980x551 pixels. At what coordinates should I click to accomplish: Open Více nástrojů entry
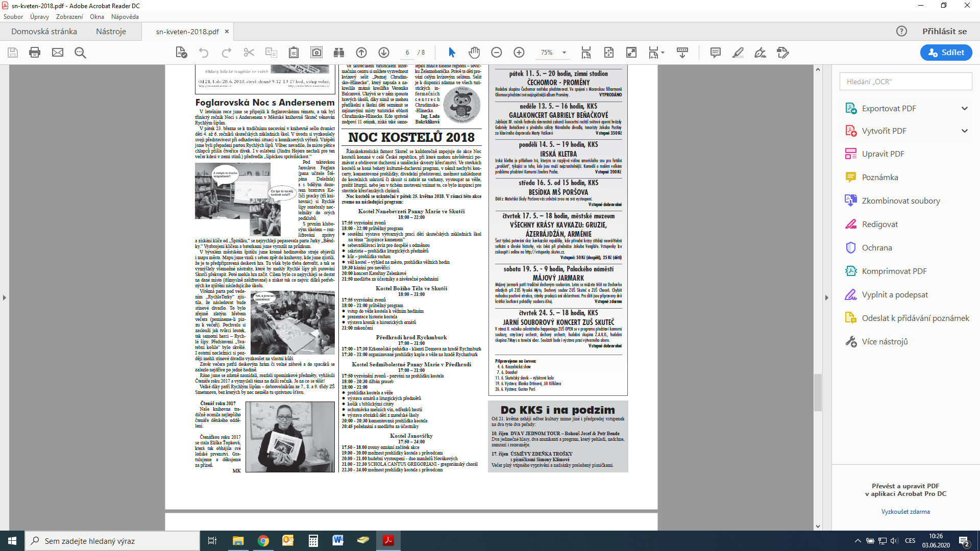coord(885,341)
